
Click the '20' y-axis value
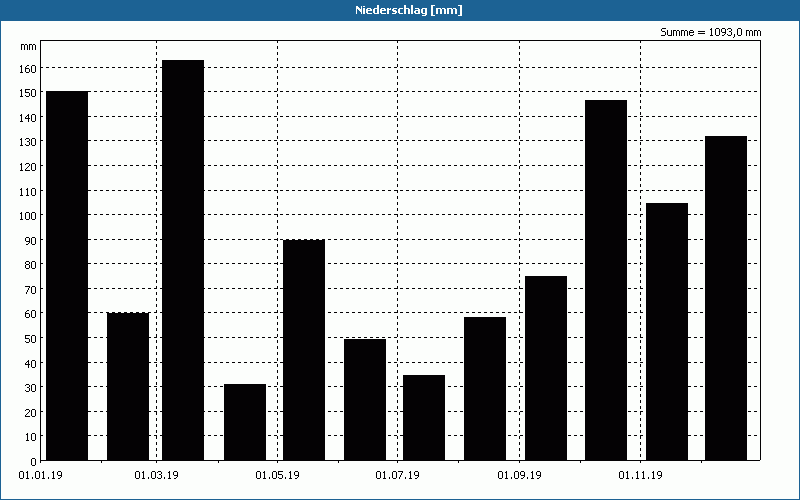(31, 412)
